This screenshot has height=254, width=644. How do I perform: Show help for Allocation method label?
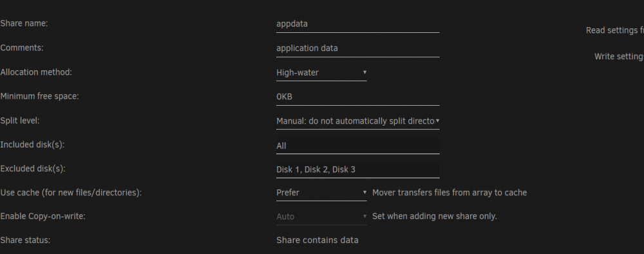(x=35, y=72)
